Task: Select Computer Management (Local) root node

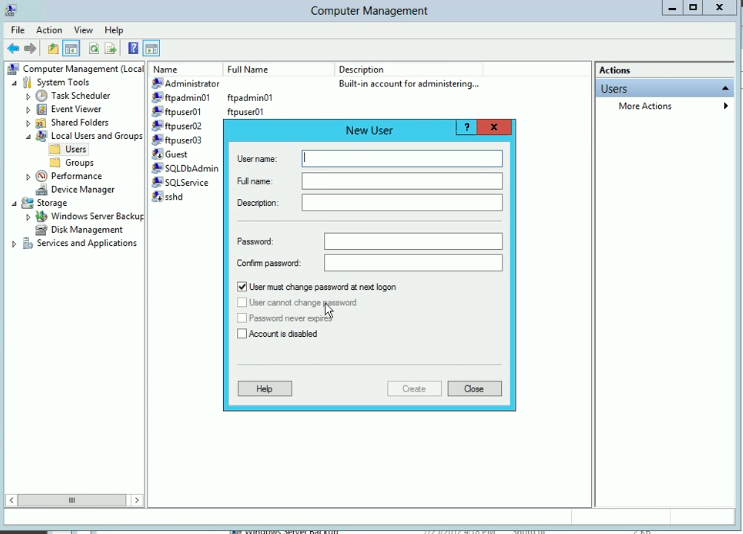Action: click(x=76, y=69)
